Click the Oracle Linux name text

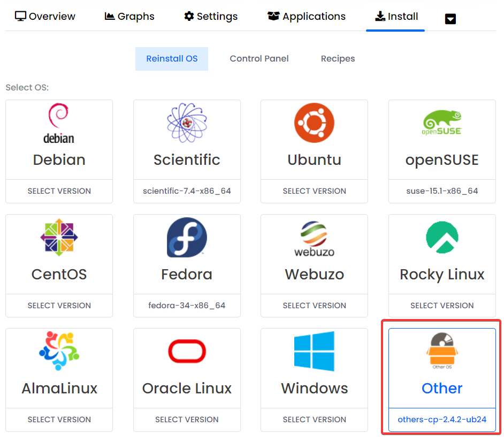coord(187,389)
